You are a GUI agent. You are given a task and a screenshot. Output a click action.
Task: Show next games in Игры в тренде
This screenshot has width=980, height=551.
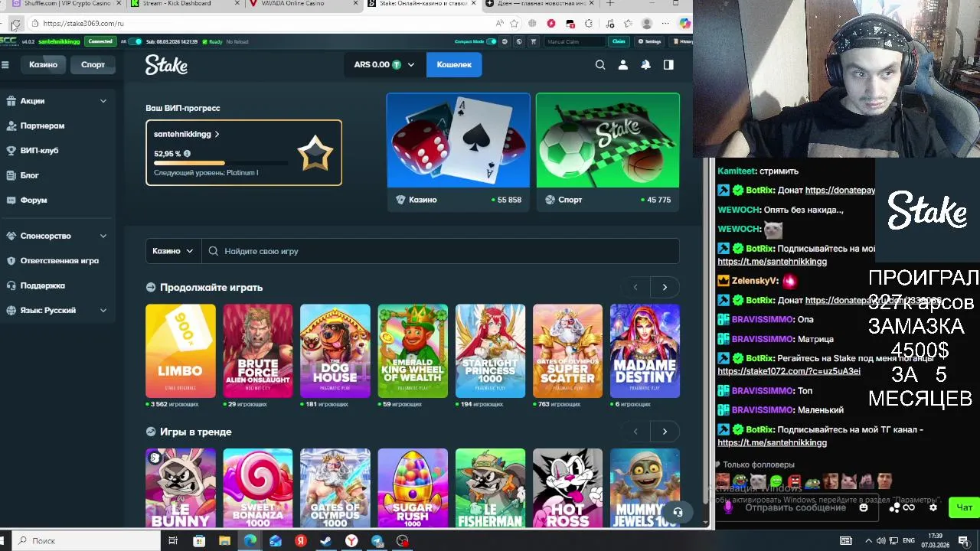(665, 432)
